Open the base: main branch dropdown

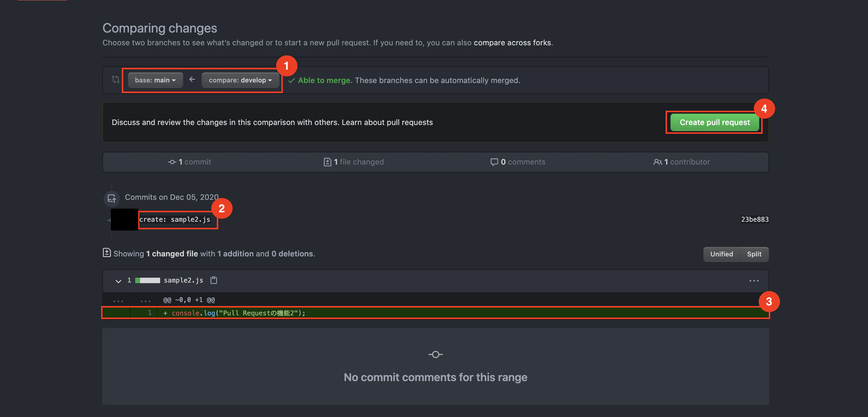pos(155,80)
